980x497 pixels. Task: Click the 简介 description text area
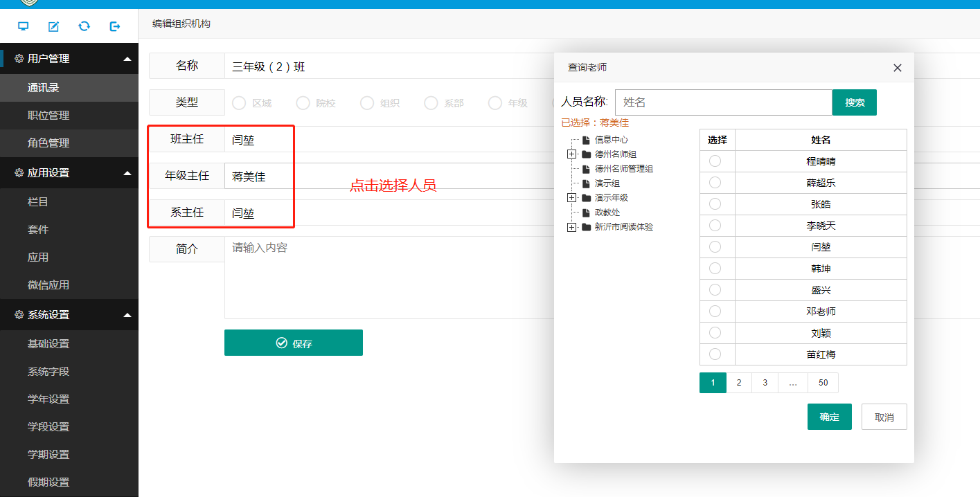[x=389, y=278]
